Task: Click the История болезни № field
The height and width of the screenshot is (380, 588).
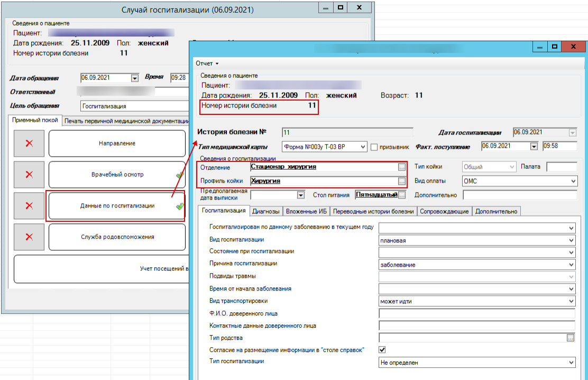Action: tap(347, 132)
